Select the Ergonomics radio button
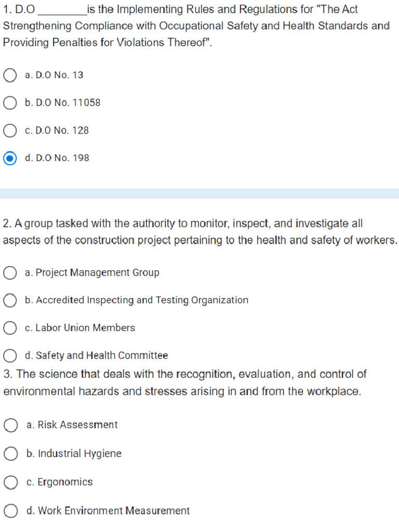This screenshot has width=399, height=532. (x=10, y=482)
